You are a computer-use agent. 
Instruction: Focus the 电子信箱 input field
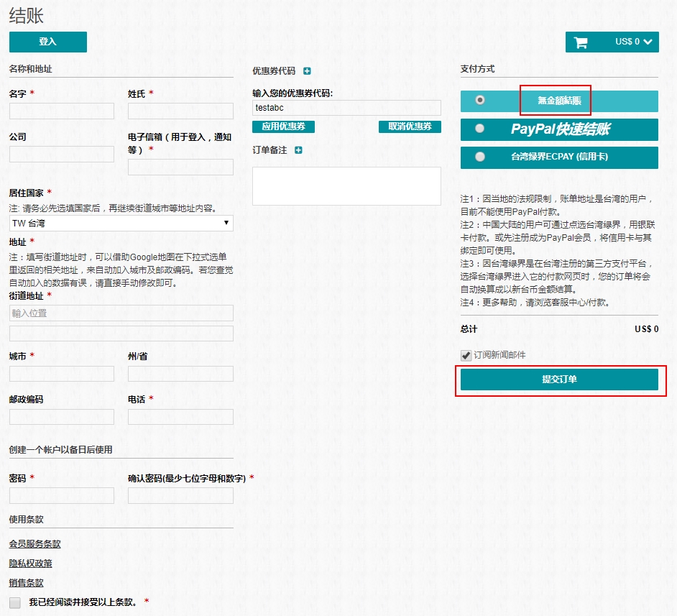(180, 167)
